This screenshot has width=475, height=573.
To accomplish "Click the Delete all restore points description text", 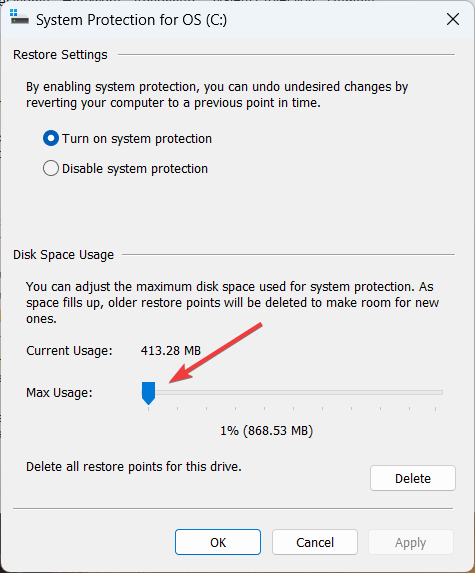I will coord(134,467).
